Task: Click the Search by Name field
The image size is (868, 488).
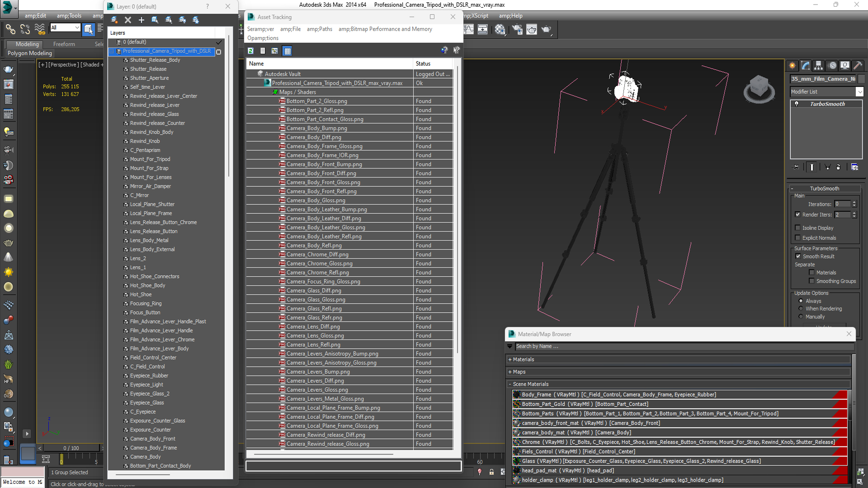Action: tap(684, 347)
